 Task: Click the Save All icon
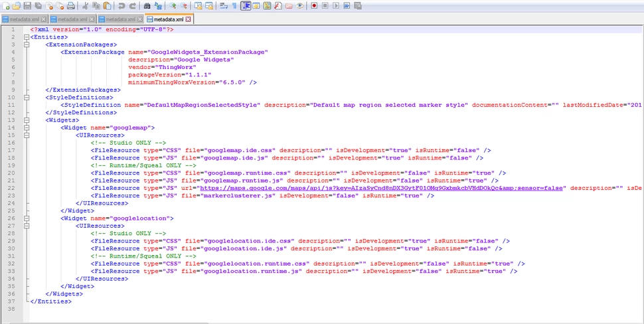coord(39,6)
